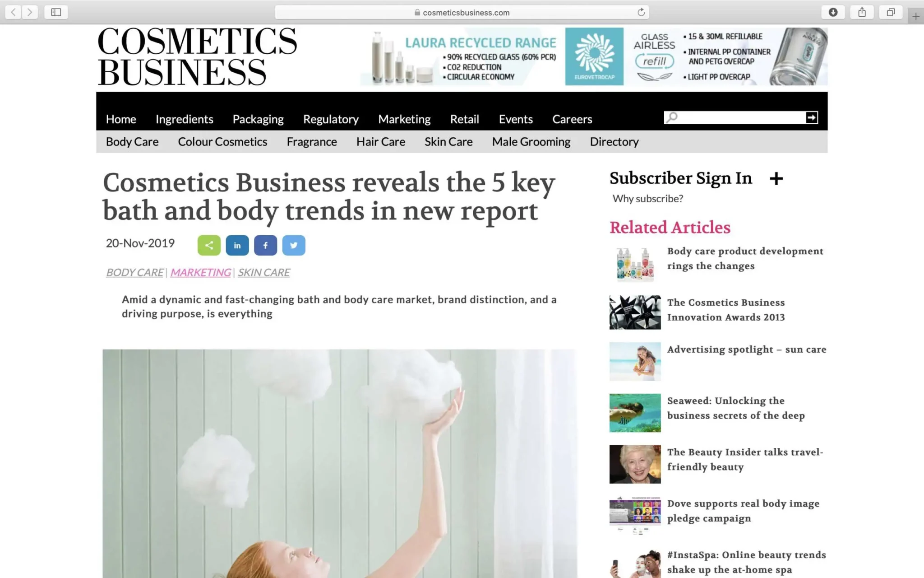The height and width of the screenshot is (578, 924).
Task: Focus the site search field
Action: tap(735, 117)
